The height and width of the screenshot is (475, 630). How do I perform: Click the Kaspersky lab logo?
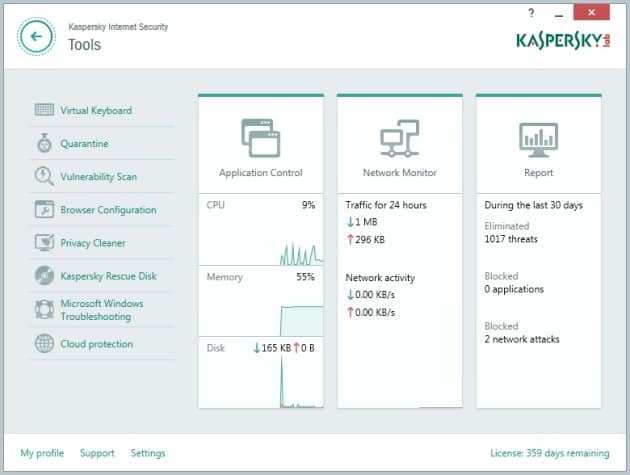click(563, 41)
